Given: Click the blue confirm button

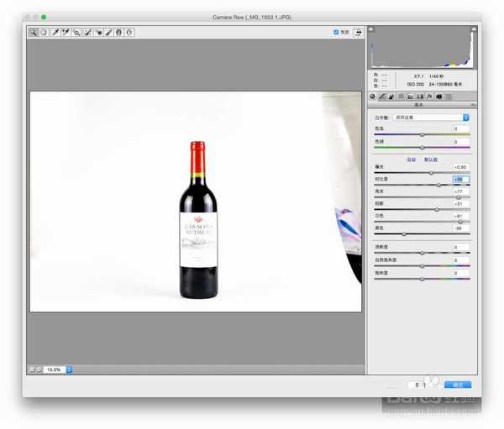Looking at the screenshot, I should [x=459, y=385].
